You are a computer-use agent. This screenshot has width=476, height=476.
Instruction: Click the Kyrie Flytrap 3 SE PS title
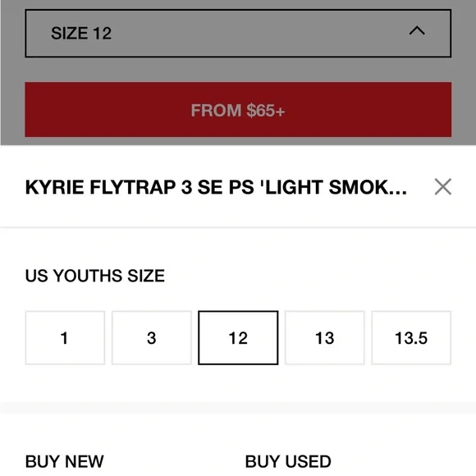click(x=216, y=187)
